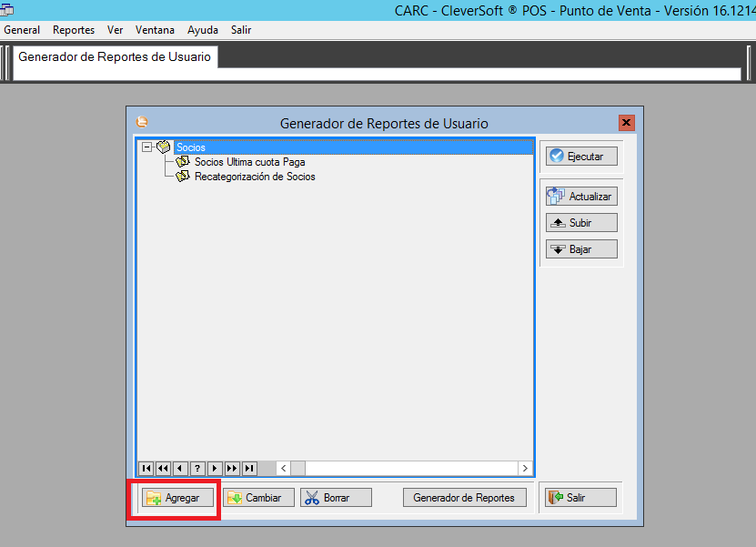Open the Ventana menu
The height and width of the screenshot is (547, 756).
coord(155,30)
